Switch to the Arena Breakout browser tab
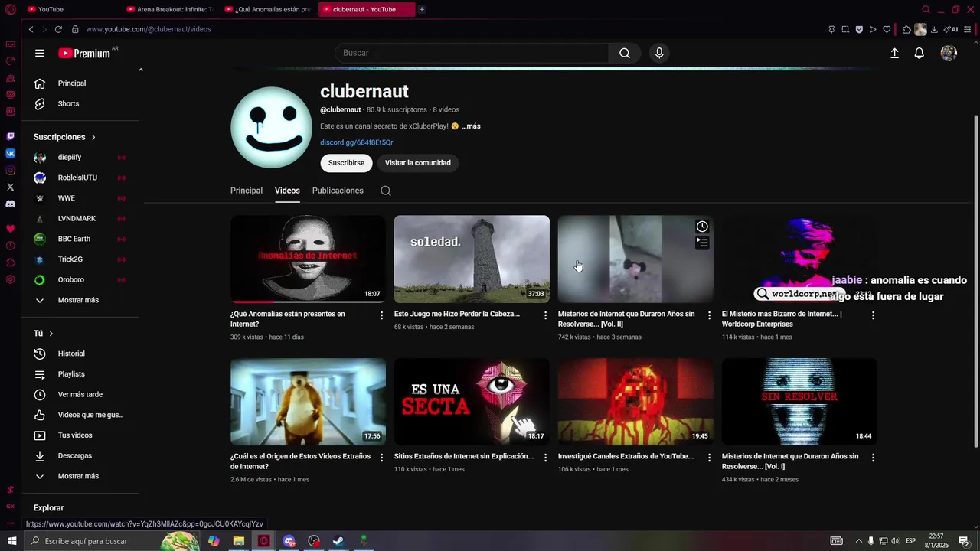The image size is (980, 551). coord(170,9)
